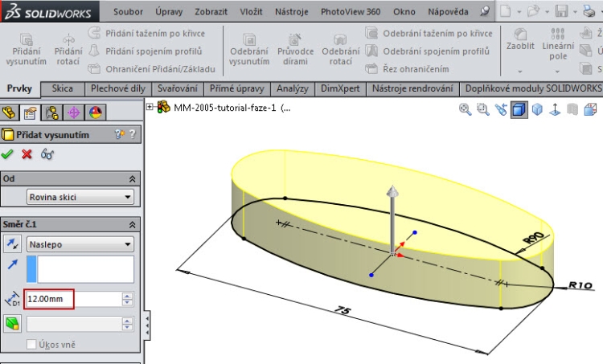The image size is (603, 364).
Task: Select Ohraničení Přidání/Základu
Action: [x=151, y=69]
